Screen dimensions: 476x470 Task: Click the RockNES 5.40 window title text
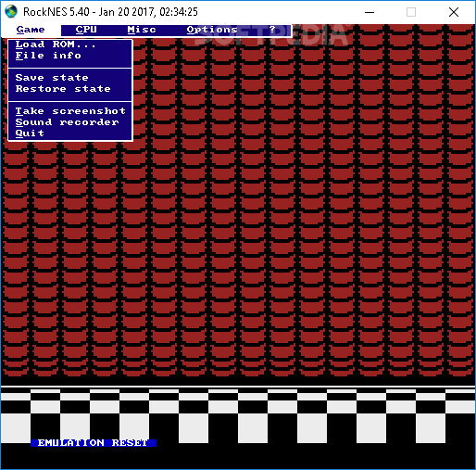110,12
